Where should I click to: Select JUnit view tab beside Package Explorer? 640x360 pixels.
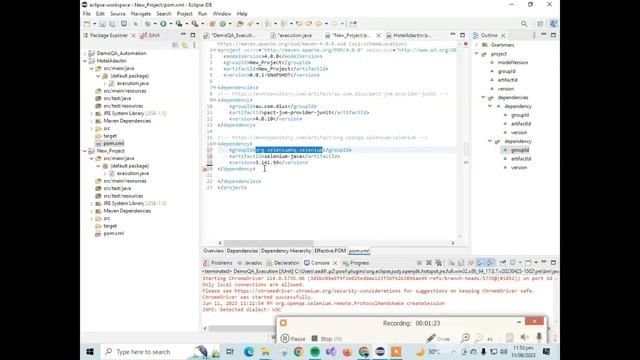click(150, 36)
